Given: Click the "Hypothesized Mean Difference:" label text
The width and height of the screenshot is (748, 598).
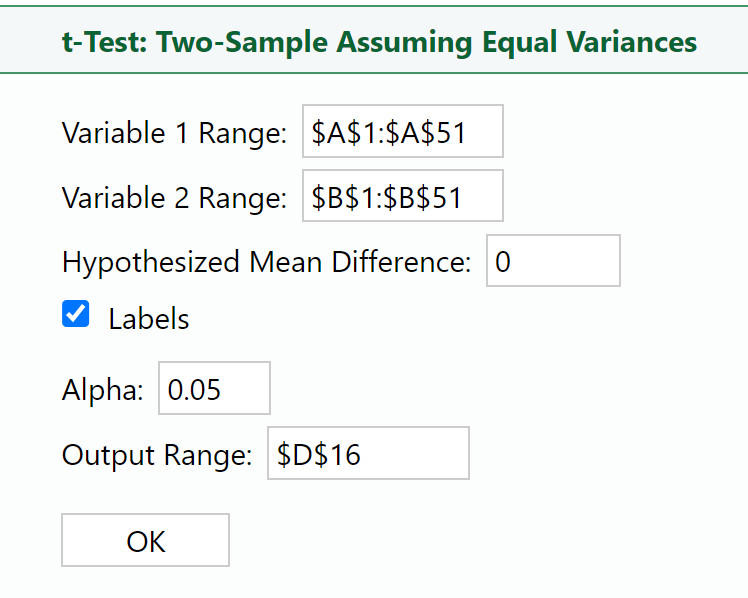Looking at the screenshot, I should [266, 262].
